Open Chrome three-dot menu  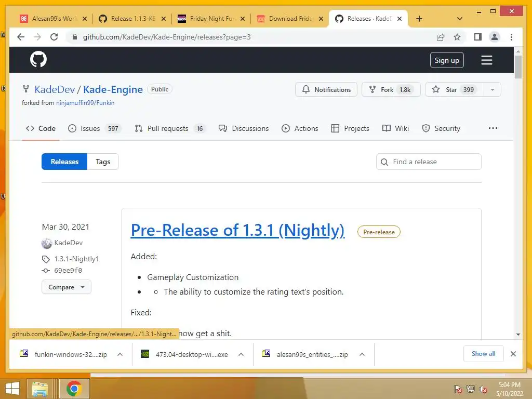(x=511, y=37)
